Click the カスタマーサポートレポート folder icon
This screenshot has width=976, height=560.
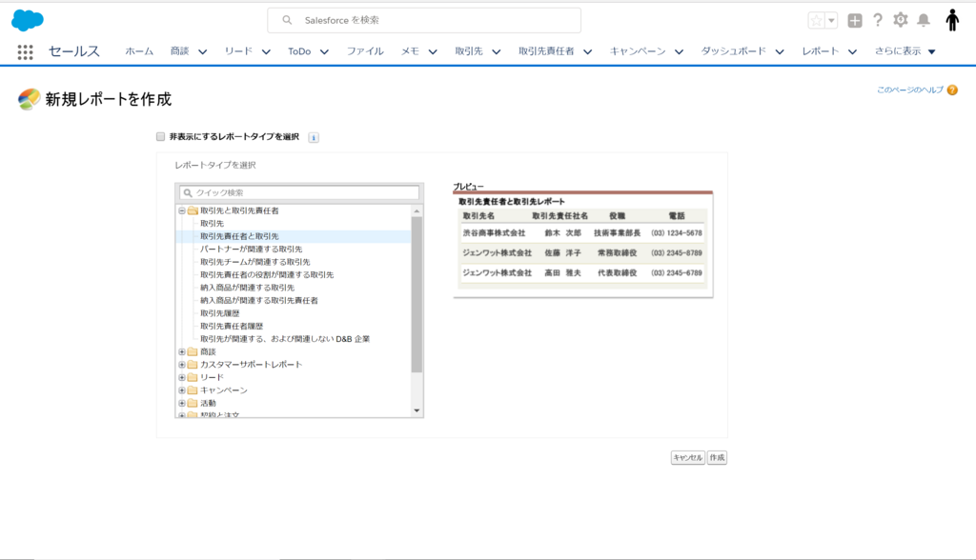pyautogui.click(x=193, y=365)
